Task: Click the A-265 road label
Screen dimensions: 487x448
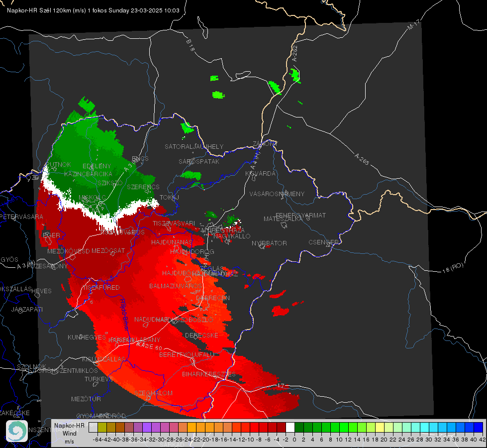Action: (362, 159)
